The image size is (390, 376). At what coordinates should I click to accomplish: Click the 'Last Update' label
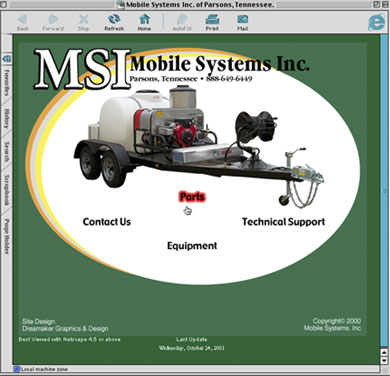click(x=192, y=340)
